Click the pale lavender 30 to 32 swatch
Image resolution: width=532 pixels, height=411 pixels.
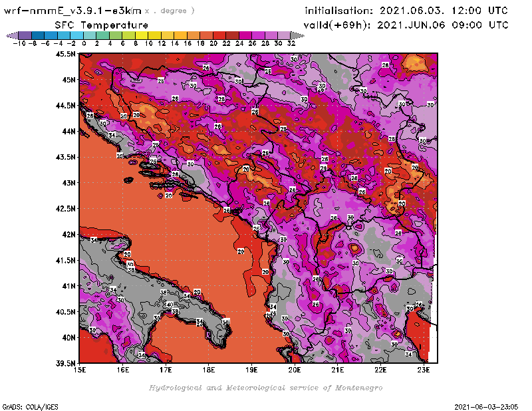(x=285, y=35)
